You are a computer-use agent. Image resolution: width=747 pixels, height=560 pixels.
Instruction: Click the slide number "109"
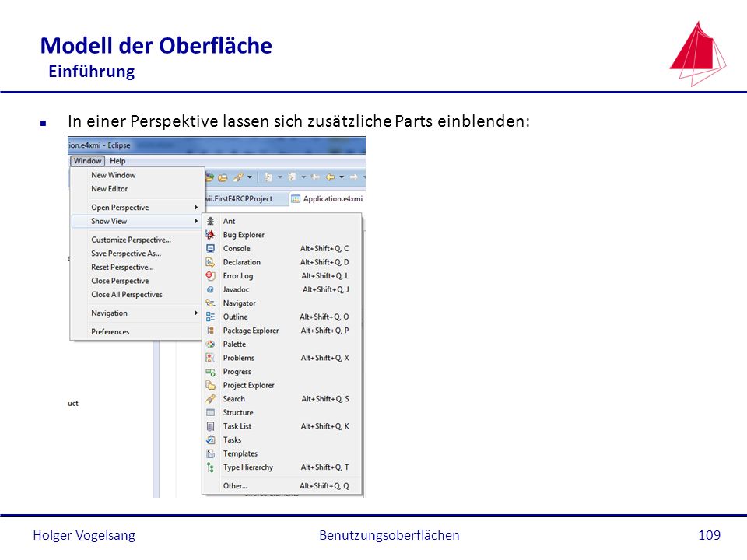pyautogui.click(x=710, y=535)
